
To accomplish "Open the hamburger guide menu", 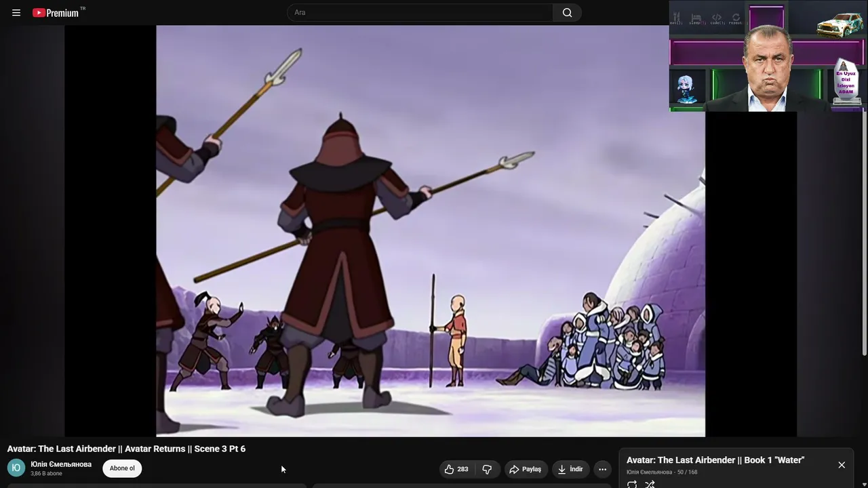I will click(16, 13).
